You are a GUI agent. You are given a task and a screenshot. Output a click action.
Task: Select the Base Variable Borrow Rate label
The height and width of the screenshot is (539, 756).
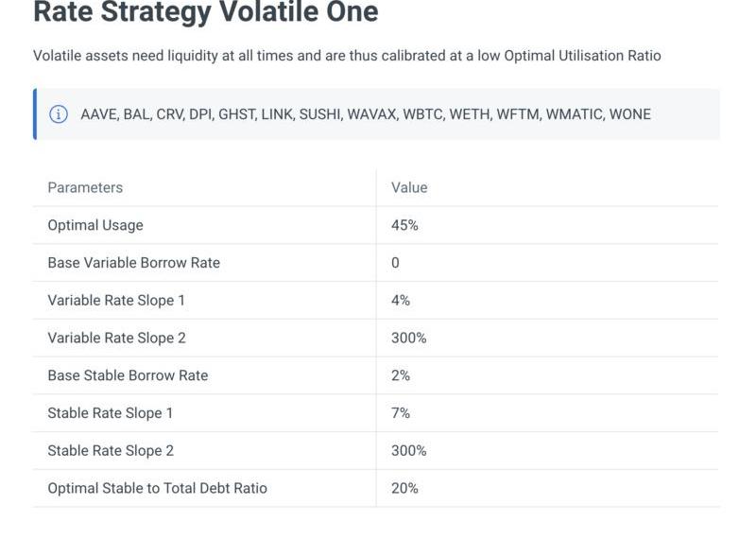tap(134, 263)
